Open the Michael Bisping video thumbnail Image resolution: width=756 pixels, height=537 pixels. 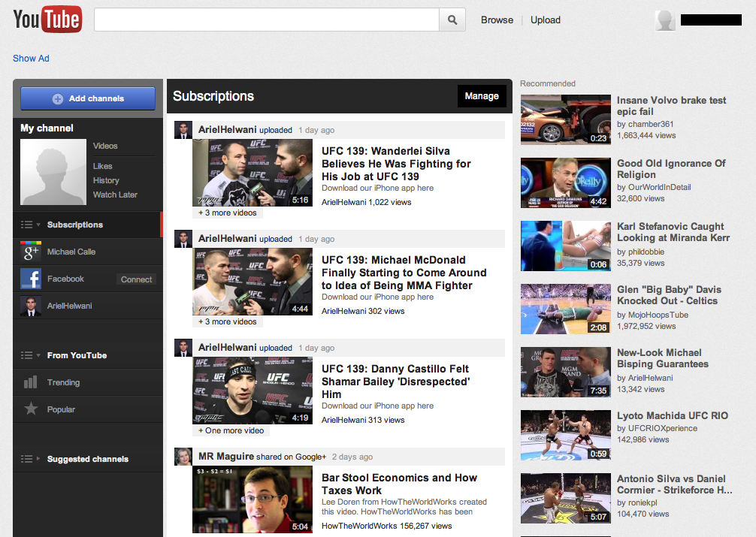pyautogui.click(x=566, y=372)
